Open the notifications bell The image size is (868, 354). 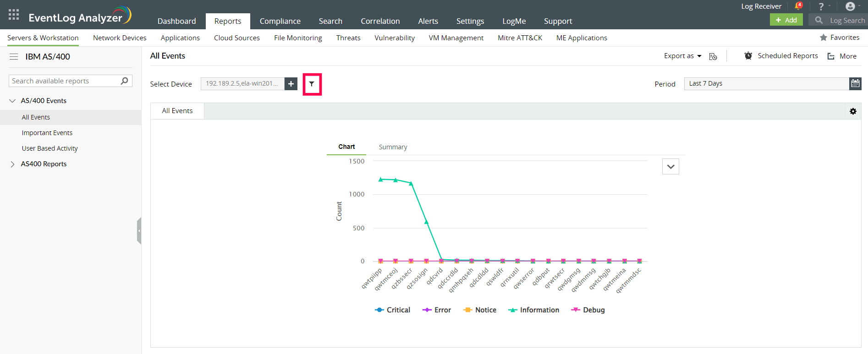coord(798,6)
